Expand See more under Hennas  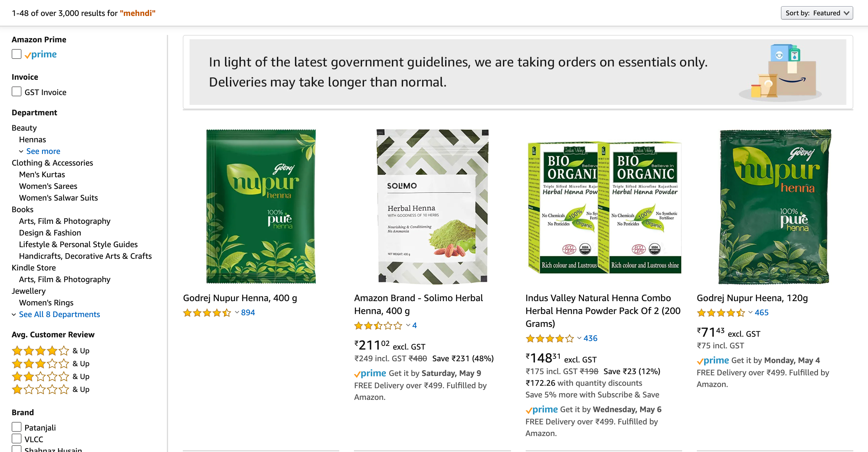43,151
